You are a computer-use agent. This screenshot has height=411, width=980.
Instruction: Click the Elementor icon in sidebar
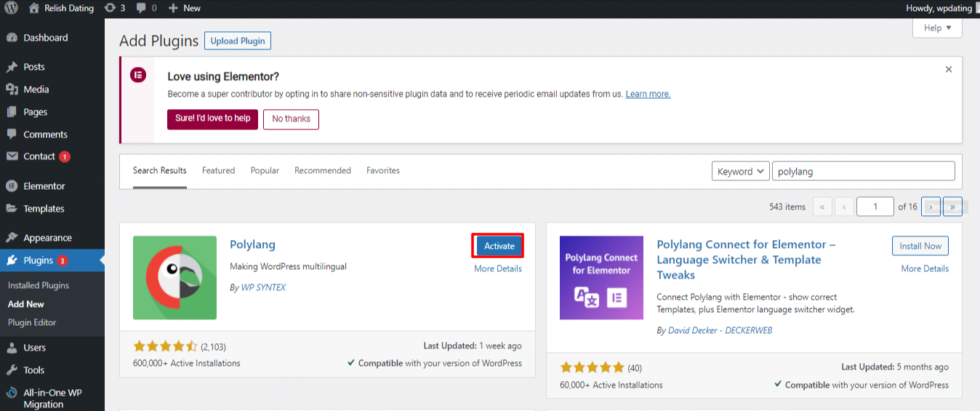[x=12, y=186]
